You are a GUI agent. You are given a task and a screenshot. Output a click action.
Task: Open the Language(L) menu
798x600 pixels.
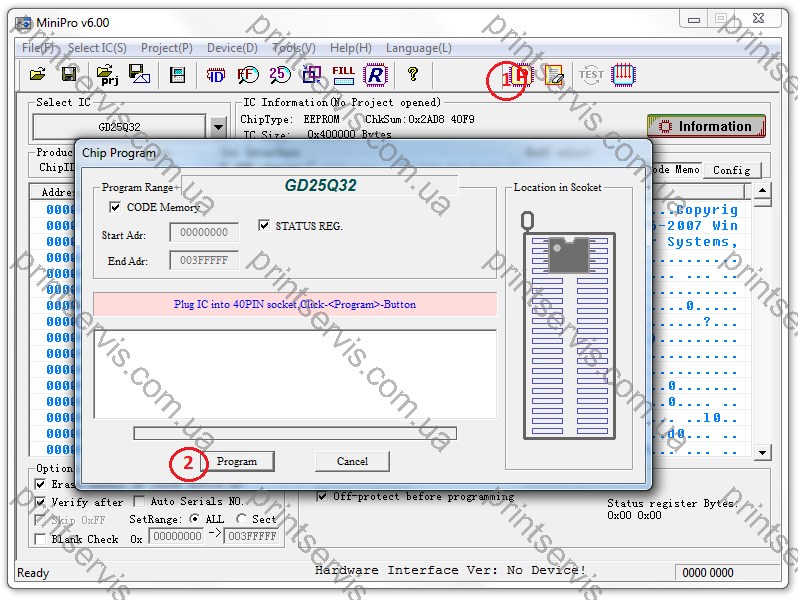[418, 48]
